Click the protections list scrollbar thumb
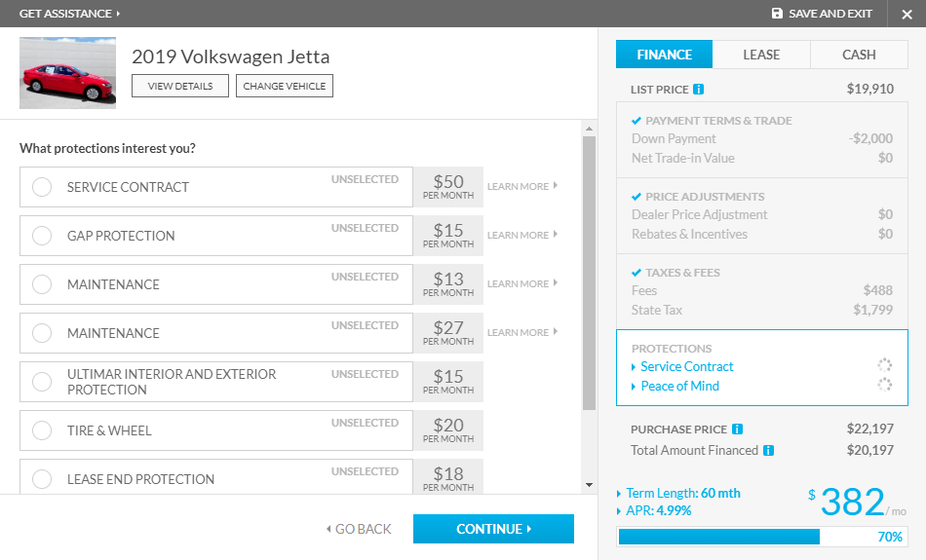This screenshot has width=926, height=560. coord(589,274)
